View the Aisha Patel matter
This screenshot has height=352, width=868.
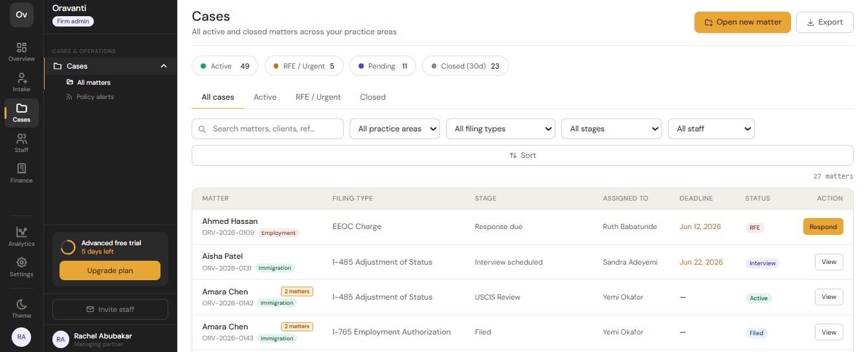click(829, 262)
